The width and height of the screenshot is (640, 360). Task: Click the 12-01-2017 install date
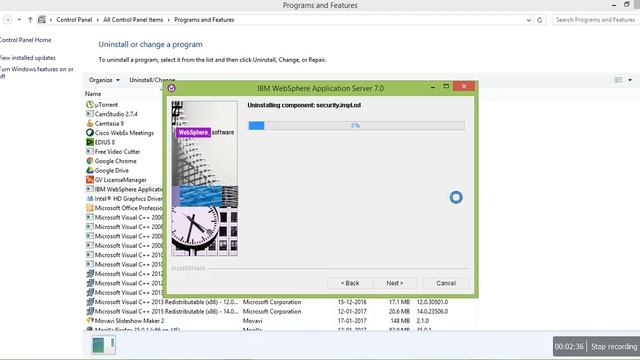(x=352, y=311)
